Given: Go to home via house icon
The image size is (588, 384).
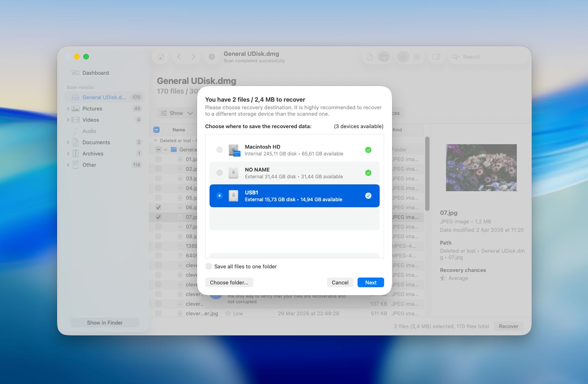Looking at the screenshot, I should coord(160,57).
